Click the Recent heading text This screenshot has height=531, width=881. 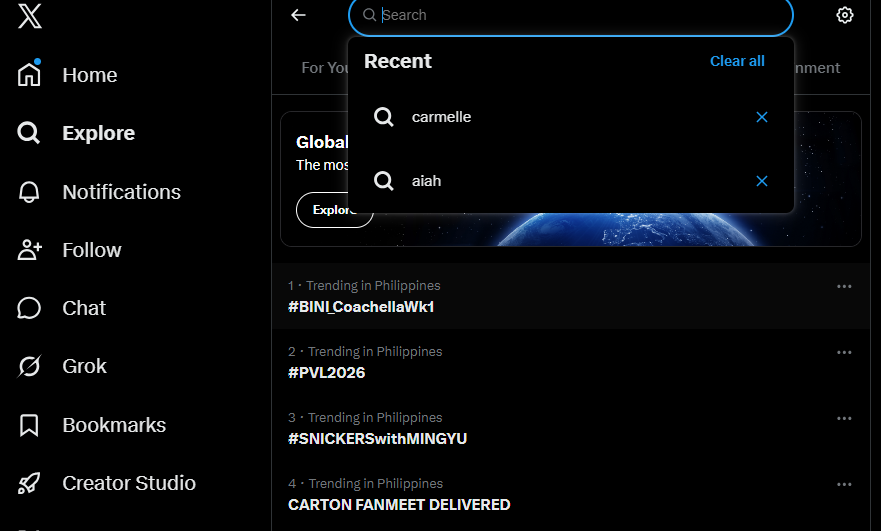398,61
